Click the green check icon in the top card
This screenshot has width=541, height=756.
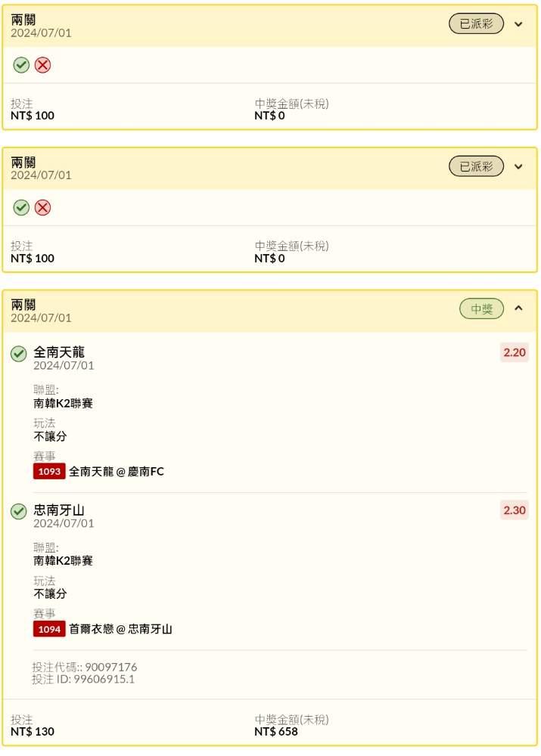21,65
